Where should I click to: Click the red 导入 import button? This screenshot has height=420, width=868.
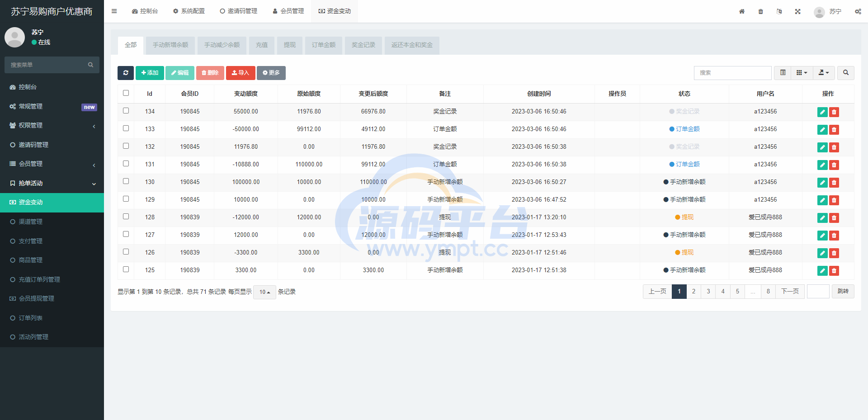(x=241, y=73)
